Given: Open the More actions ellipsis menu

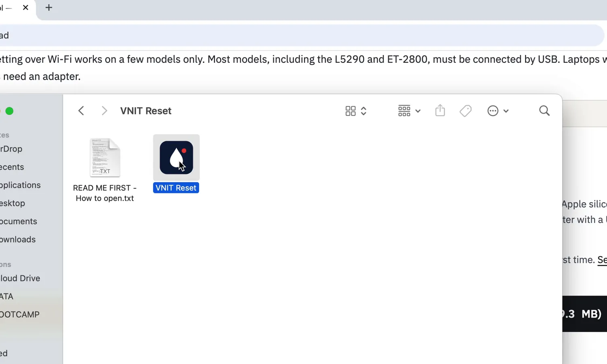Looking at the screenshot, I should 498,111.
